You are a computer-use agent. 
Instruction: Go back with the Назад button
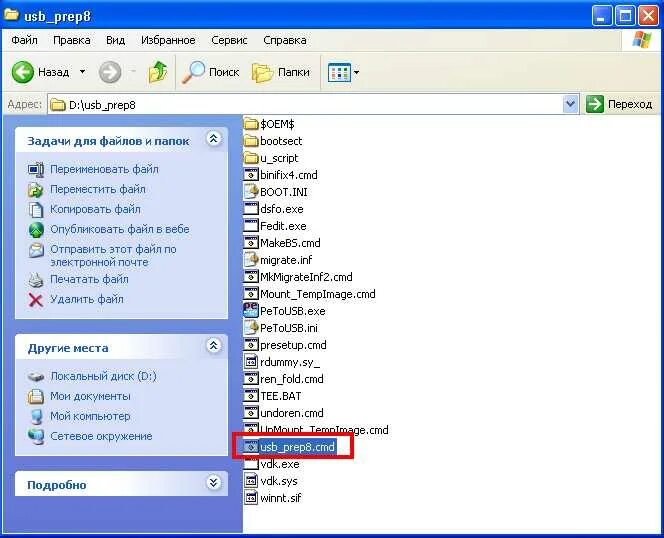(40, 72)
